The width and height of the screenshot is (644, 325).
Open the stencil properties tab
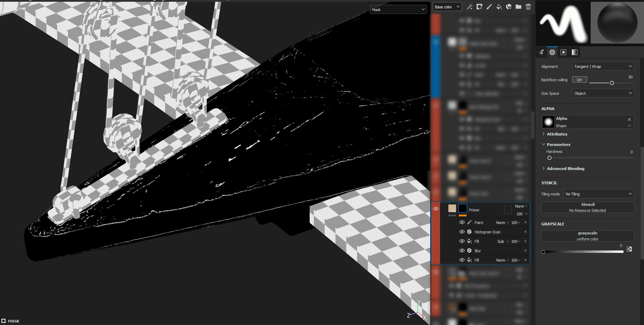pyautogui.click(x=563, y=52)
